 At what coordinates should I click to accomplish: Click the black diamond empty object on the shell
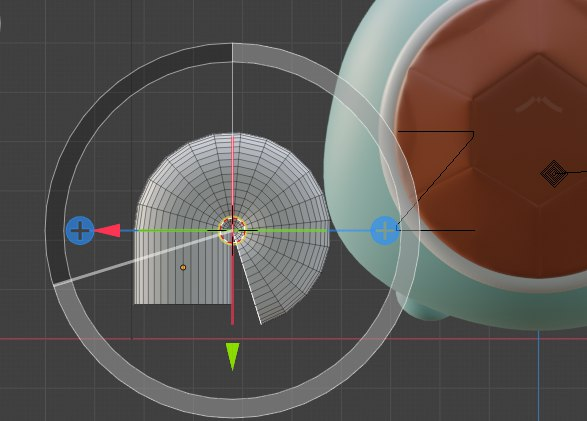click(x=554, y=173)
